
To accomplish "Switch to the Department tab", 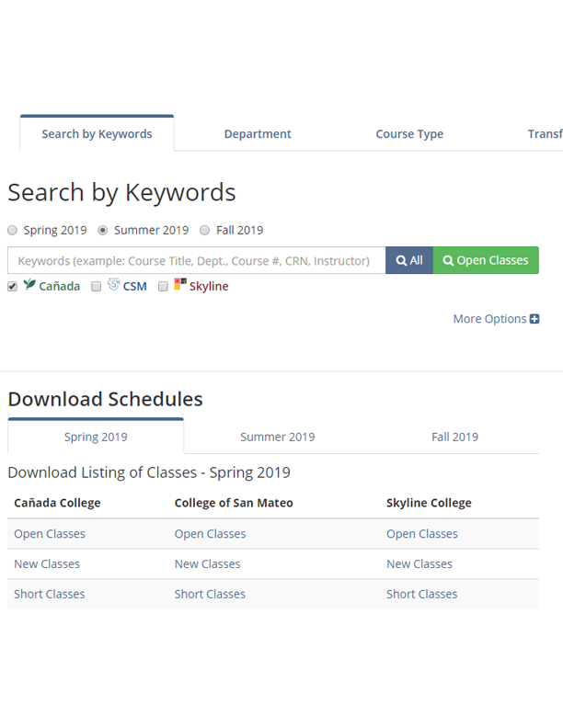I will coord(258,134).
